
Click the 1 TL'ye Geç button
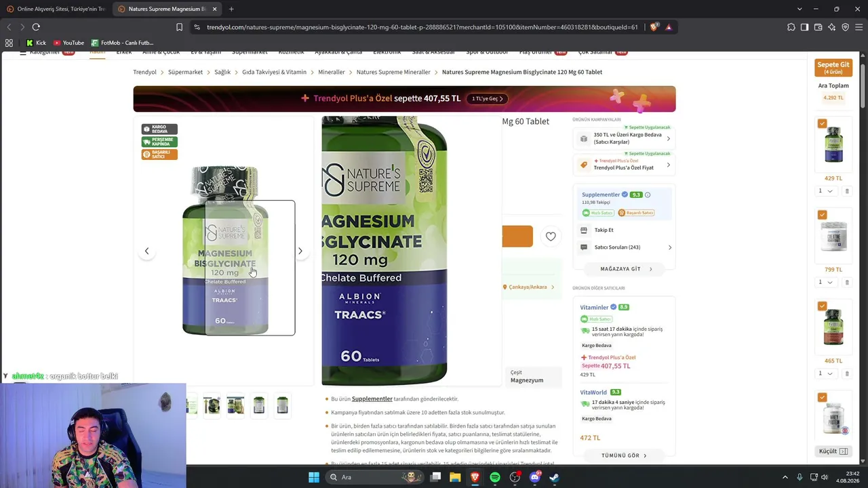[x=487, y=98]
